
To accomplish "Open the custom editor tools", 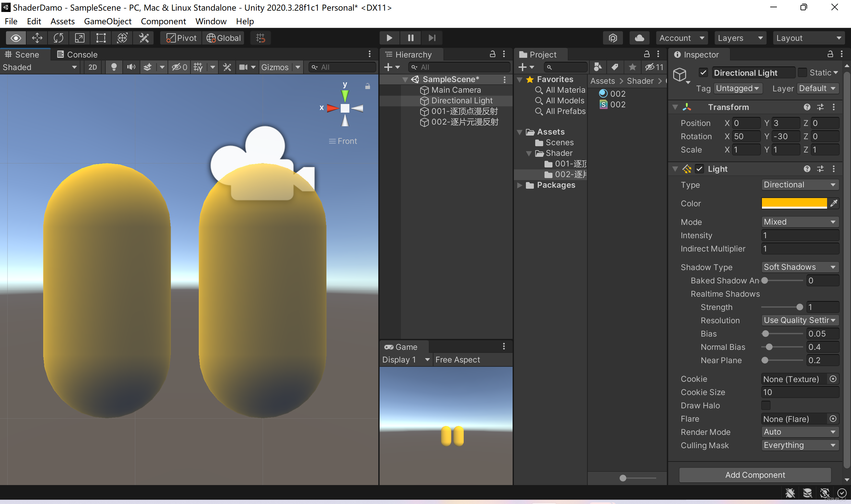I will pos(144,38).
